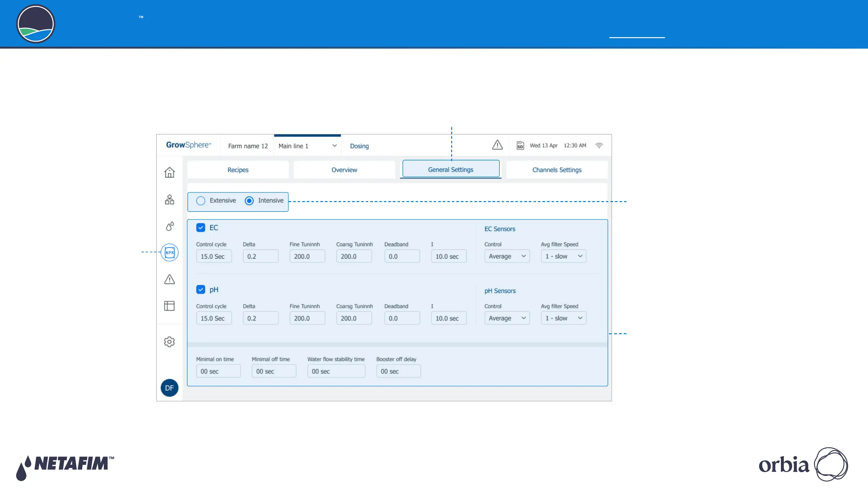Open the water drops irrigation icon
Screen dimensions: 868x488
169,226
